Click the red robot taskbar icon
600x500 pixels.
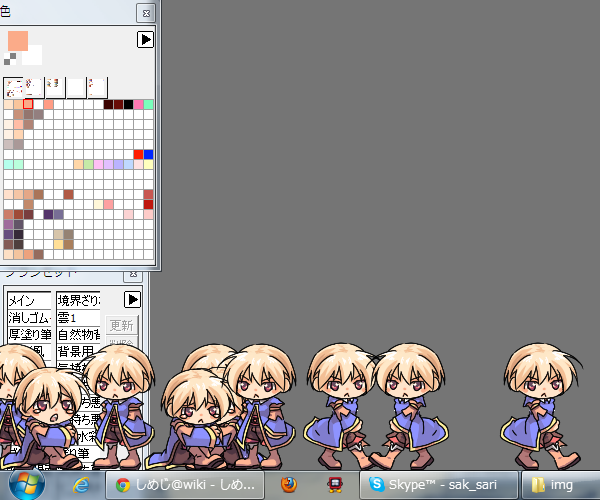click(335, 485)
